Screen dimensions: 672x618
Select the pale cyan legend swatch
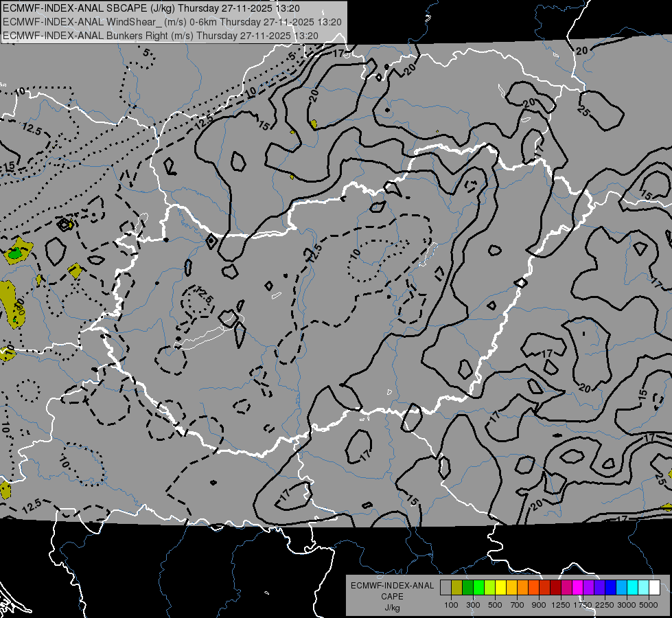(643, 587)
